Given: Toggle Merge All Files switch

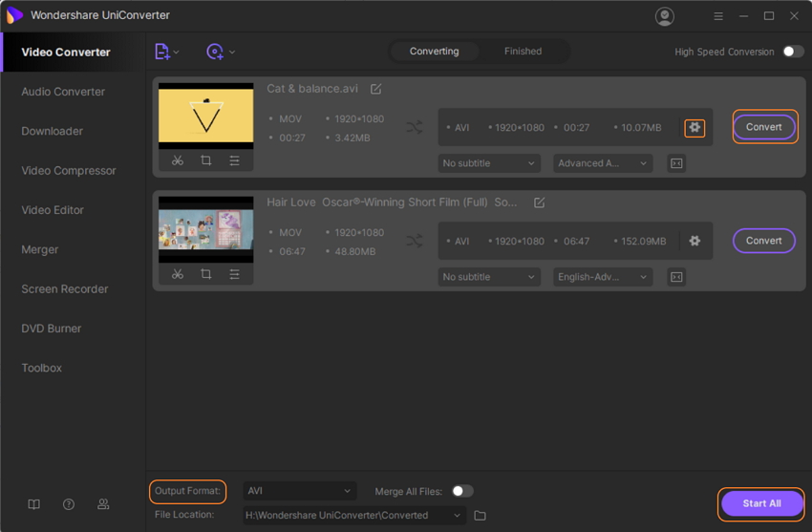Looking at the screenshot, I should click(462, 491).
